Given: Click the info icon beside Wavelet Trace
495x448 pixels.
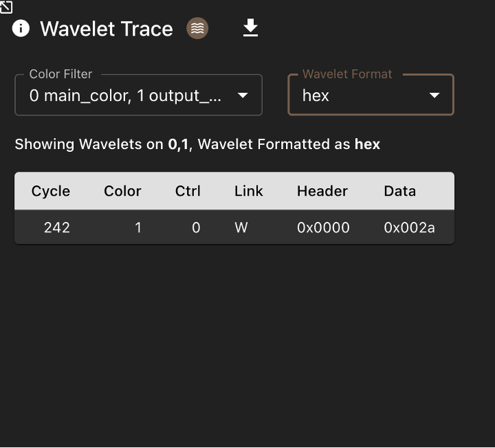Looking at the screenshot, I should [21, 28].
